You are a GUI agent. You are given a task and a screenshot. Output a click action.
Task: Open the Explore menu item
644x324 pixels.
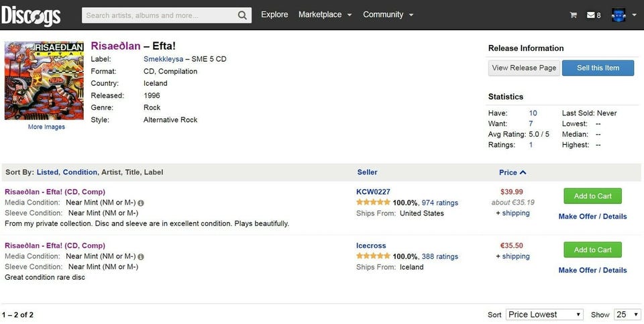pyautogui.click(x=274, y=15)
